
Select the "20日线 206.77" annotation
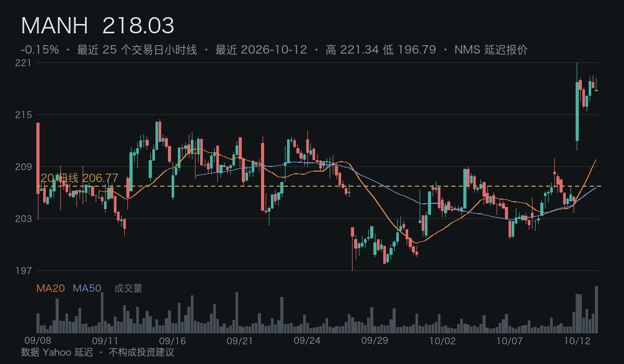(x=80, y=178)
